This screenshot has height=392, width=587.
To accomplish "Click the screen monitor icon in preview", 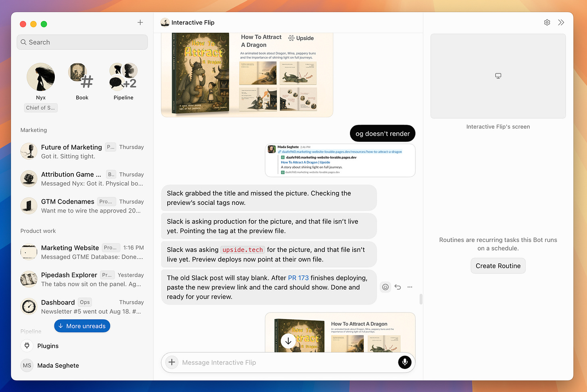I will (498, 76).
